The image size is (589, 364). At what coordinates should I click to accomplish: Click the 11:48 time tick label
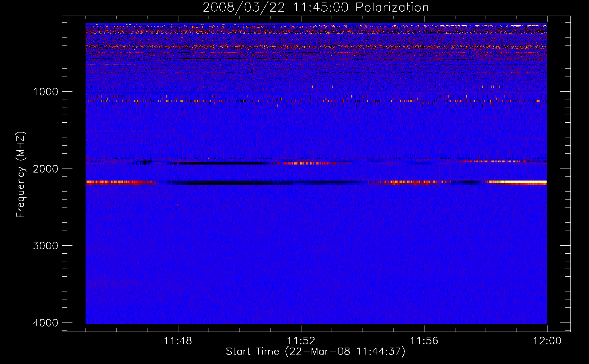tap(178, 341)
